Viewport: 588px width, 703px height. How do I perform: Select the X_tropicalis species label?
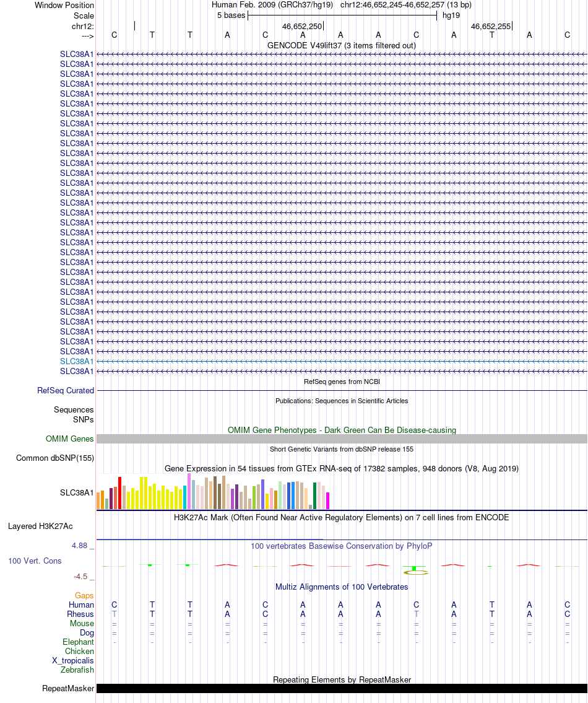pos(72,661)
